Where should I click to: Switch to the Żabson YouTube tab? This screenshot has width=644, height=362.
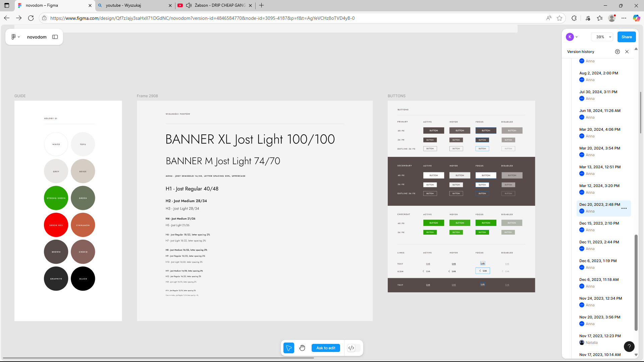pos(220,5)
